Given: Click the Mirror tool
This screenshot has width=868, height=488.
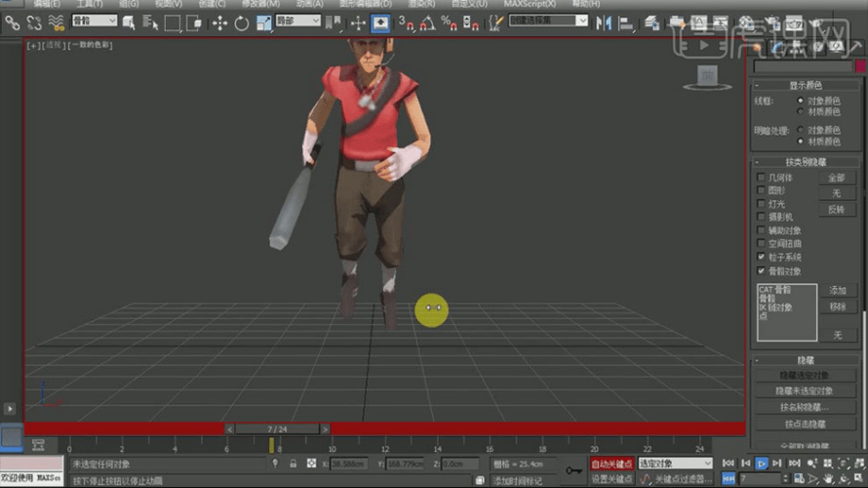Looking at the screenshot, I should [x=604, y=22].
